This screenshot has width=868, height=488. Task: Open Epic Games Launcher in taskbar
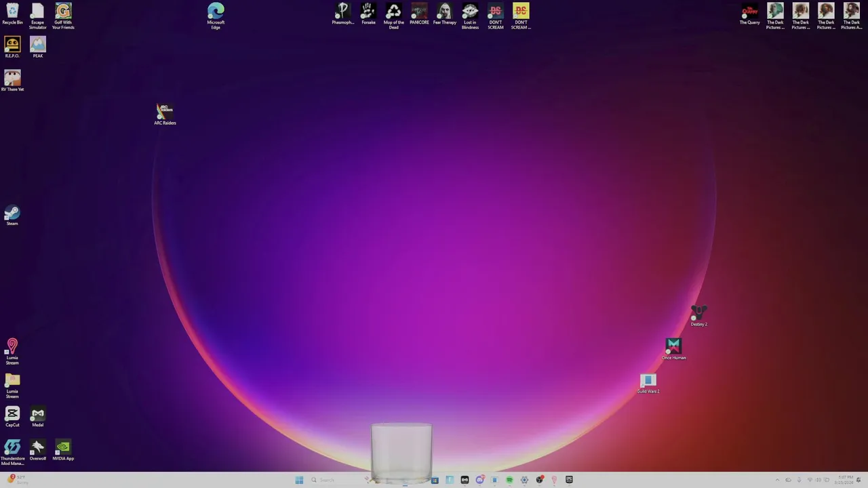tap(569, 480)
